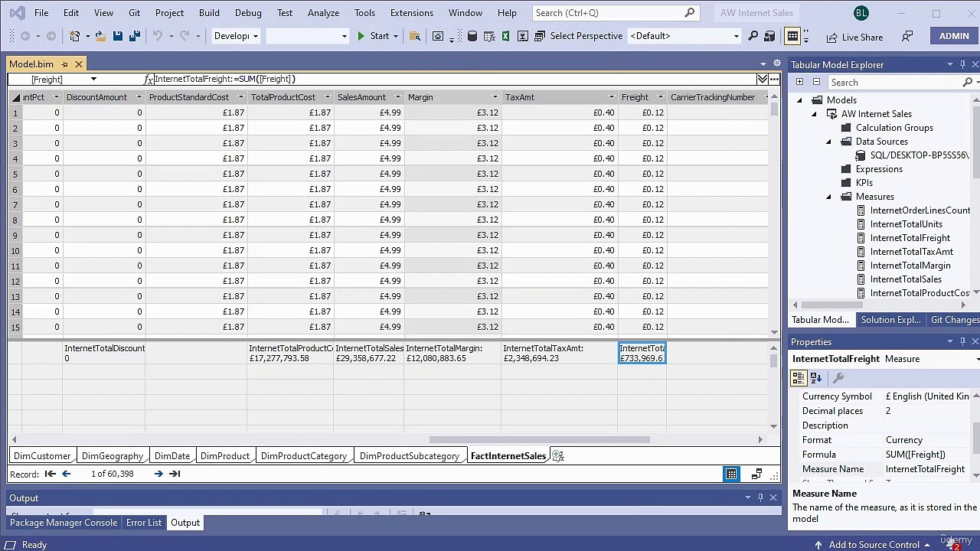Open the Extensions menu
Image resolution: width=980 pixels, height=551 pixels.
411,13
